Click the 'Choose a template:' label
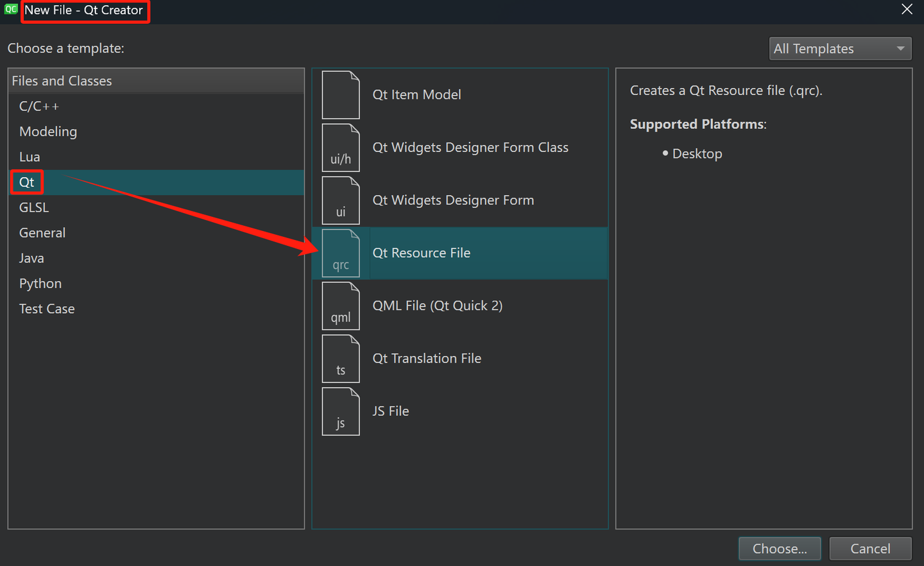The width and height of the screenshot is (924, 566). [x=66, y=49]
